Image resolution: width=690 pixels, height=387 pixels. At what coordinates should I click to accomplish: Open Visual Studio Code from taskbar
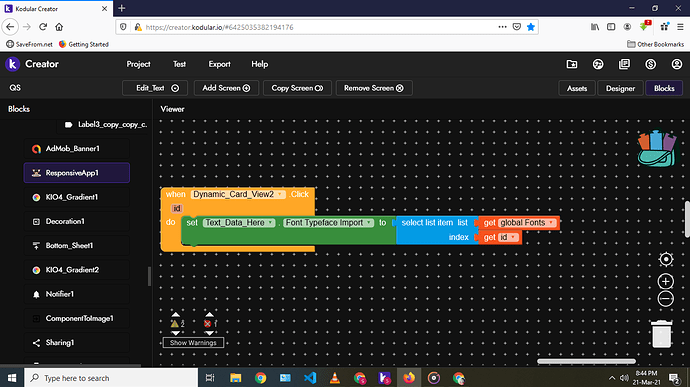pos(310,378)
